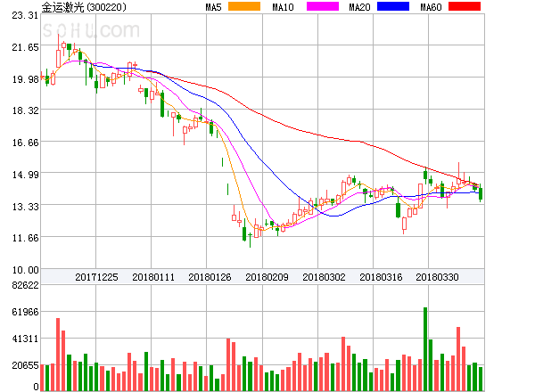Image resolution: width=535 pixels, height=392 pixels.
Task: Click the 19.98 price axis label
Action: [x=25, y=79]
